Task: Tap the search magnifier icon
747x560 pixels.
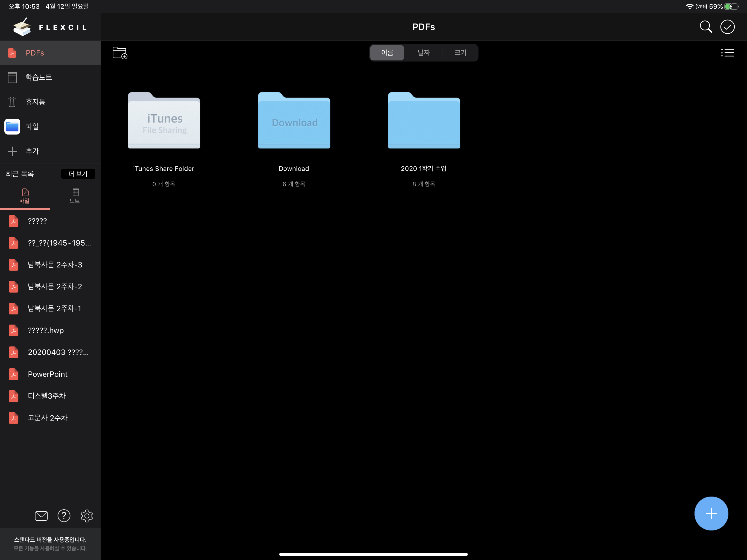Action: [x=705, y=27]
